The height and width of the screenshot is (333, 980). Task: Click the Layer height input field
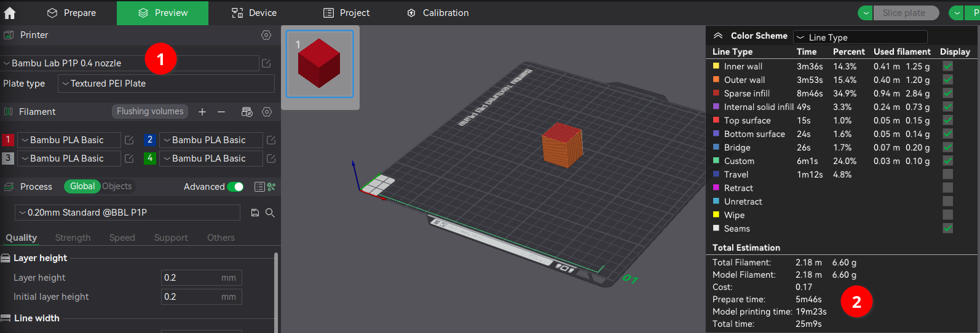pyautogui.click(x=191, y=278)
